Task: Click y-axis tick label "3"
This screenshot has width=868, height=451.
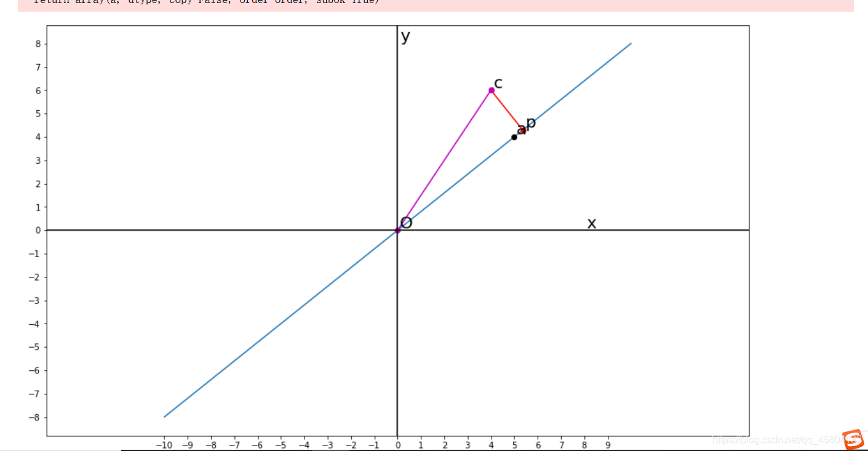Action: [x=38, y=161]
